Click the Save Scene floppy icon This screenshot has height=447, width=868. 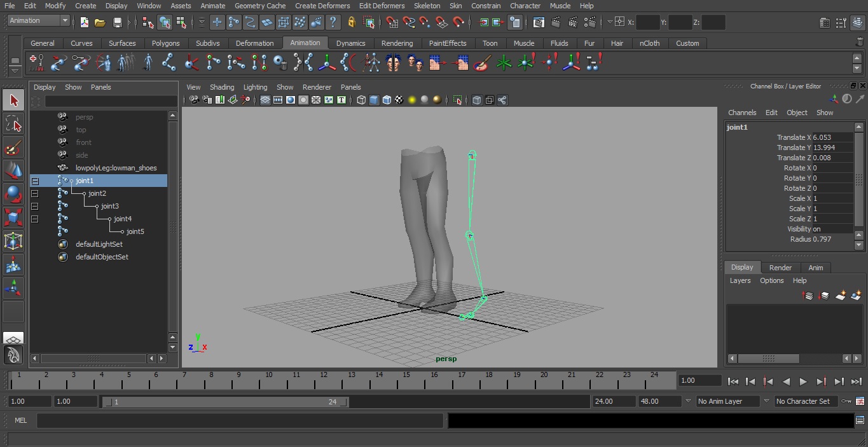point(117,22)
